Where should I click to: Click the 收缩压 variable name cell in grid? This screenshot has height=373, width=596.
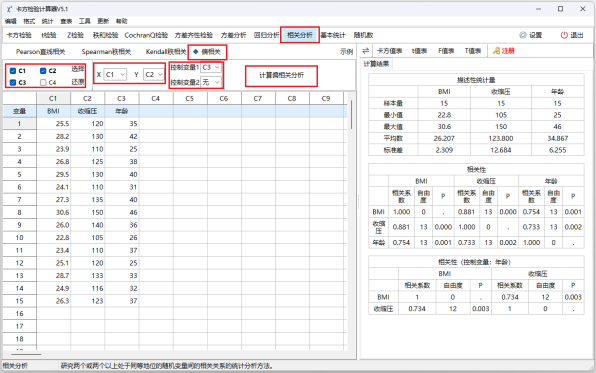point(87,111)
